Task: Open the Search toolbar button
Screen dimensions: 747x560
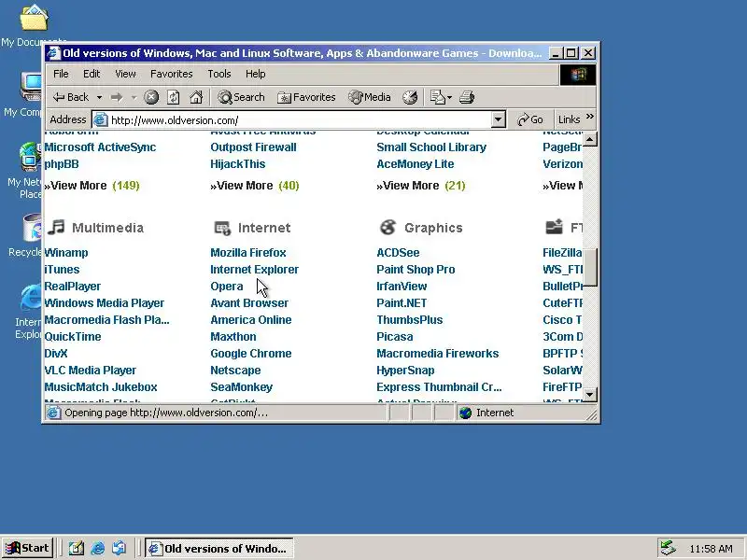Action: point(241,97)
